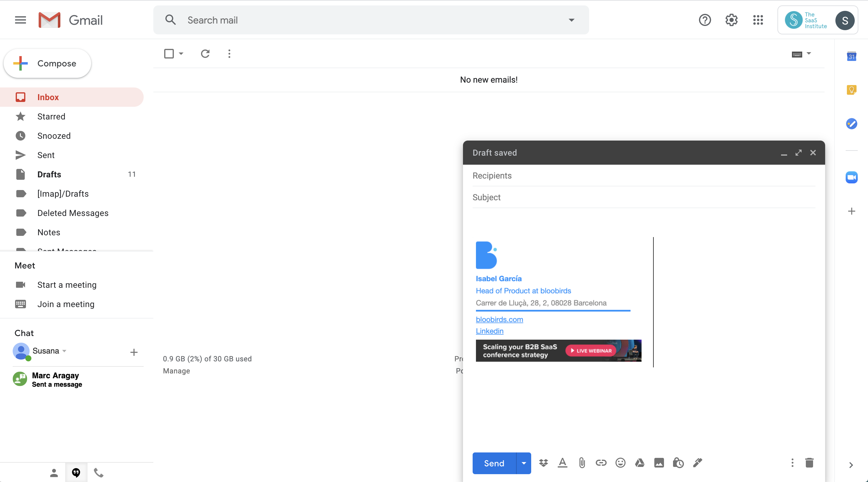Send the draft email
This screenshot has height=482, width=868.
494,463
